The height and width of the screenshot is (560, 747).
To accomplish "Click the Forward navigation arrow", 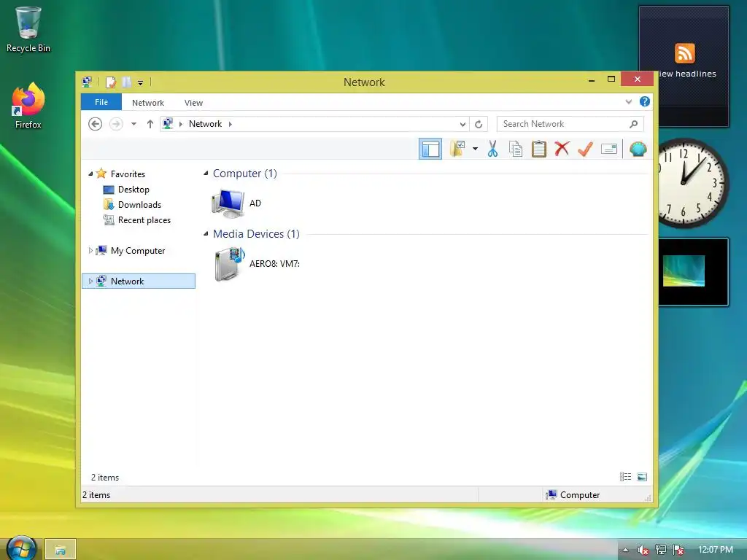I will [116, 124].
